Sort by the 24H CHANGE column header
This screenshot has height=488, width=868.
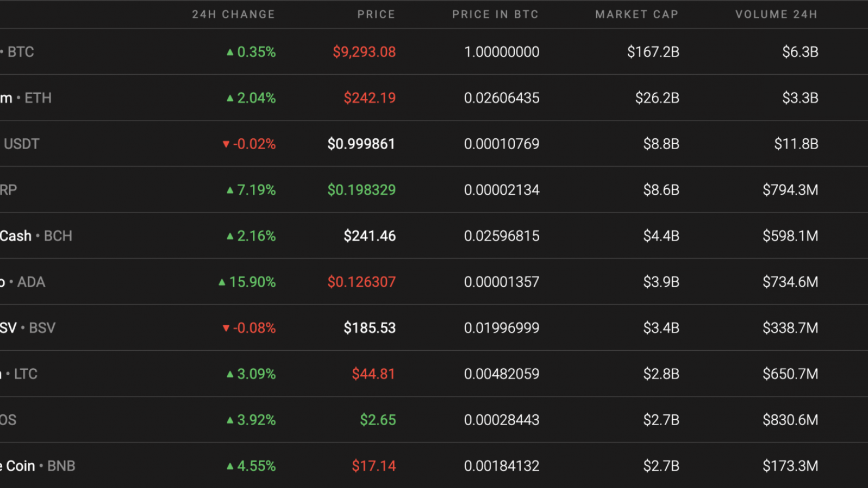233,15
